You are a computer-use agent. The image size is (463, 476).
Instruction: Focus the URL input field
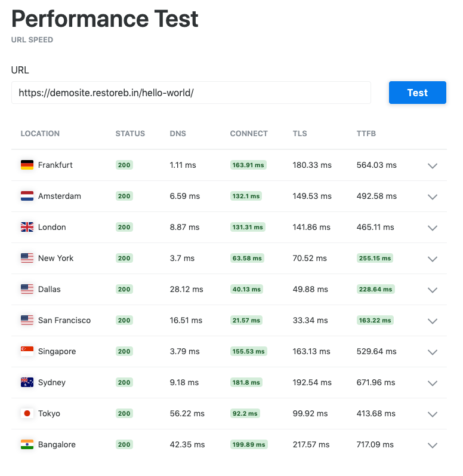click(191, 93)
